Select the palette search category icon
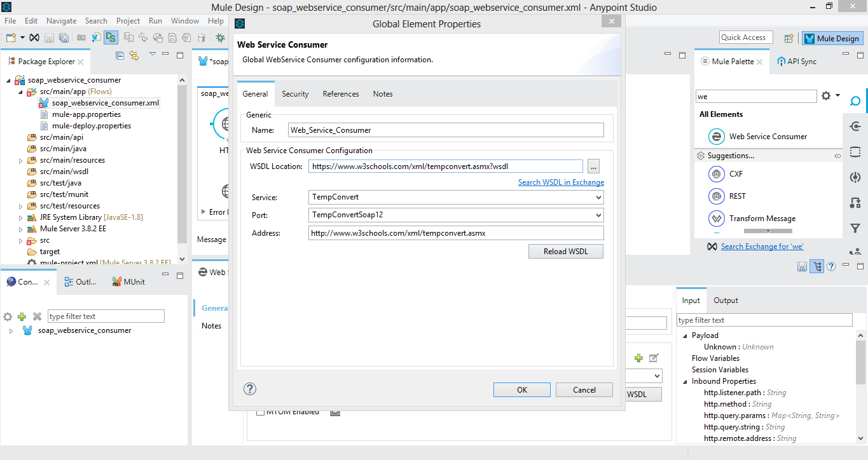Image resolution: width=868 pixels, height=460 pixels. 855,101
